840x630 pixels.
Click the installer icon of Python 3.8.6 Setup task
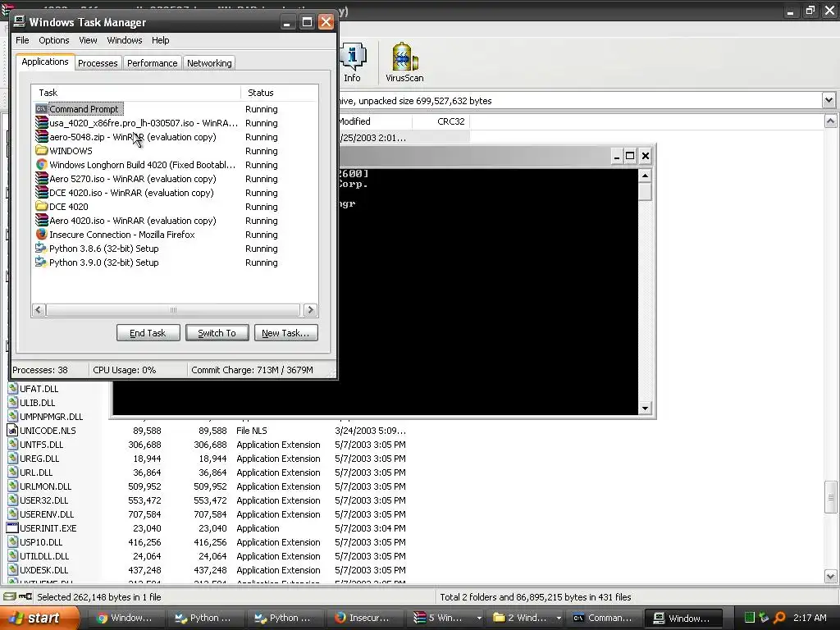pos(41,248)
